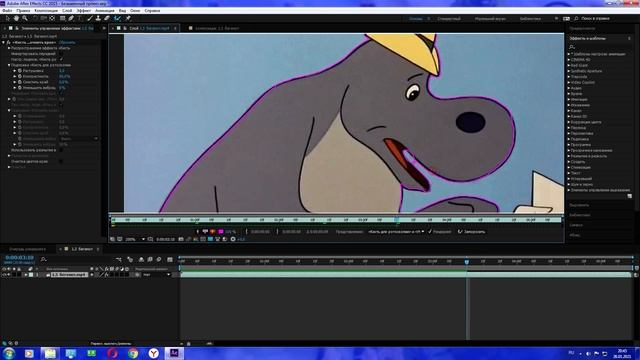Select the Pen tool
The height and width of the screenshot is (360, 640).
pos(71,18)
